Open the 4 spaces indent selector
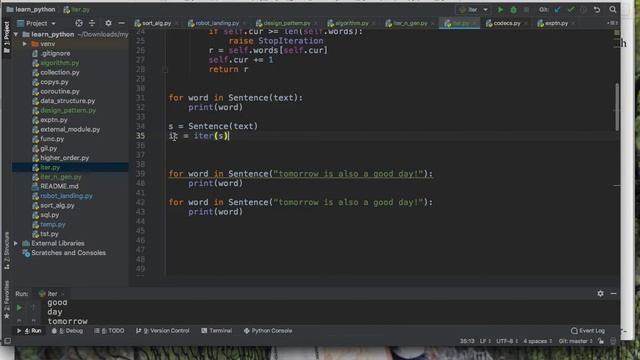The width and height of the screenshot is (640, 360). click(537, 341)
